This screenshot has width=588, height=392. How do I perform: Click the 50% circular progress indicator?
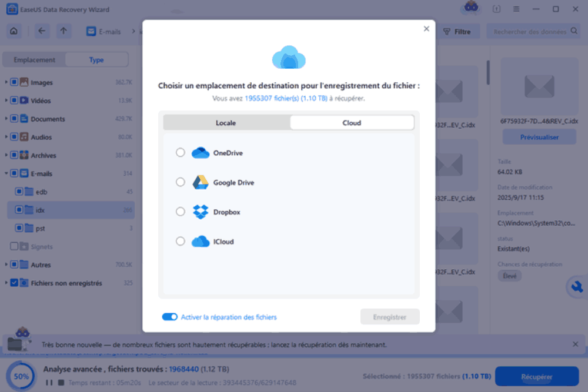21,376
